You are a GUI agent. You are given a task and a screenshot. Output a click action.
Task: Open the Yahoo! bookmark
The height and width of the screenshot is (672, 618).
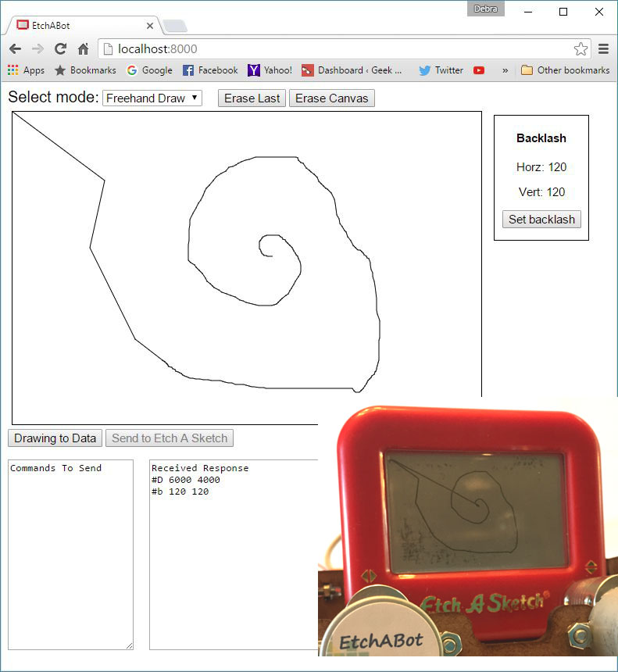tap(270, 70)
